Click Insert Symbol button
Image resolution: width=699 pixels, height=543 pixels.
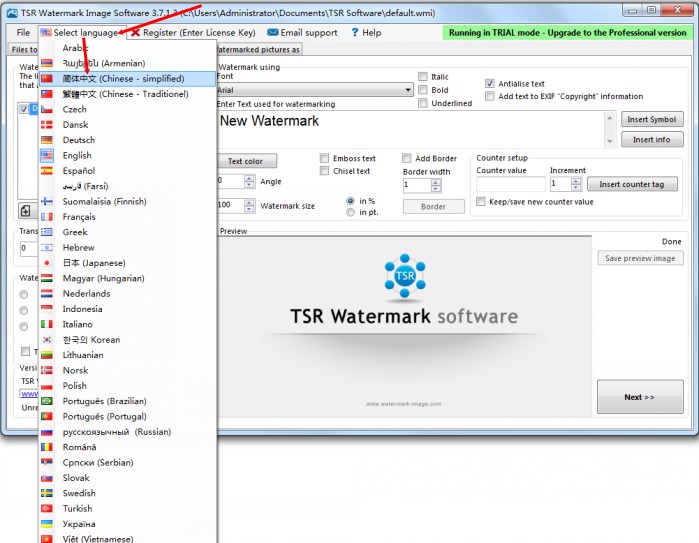coord(652,119)
